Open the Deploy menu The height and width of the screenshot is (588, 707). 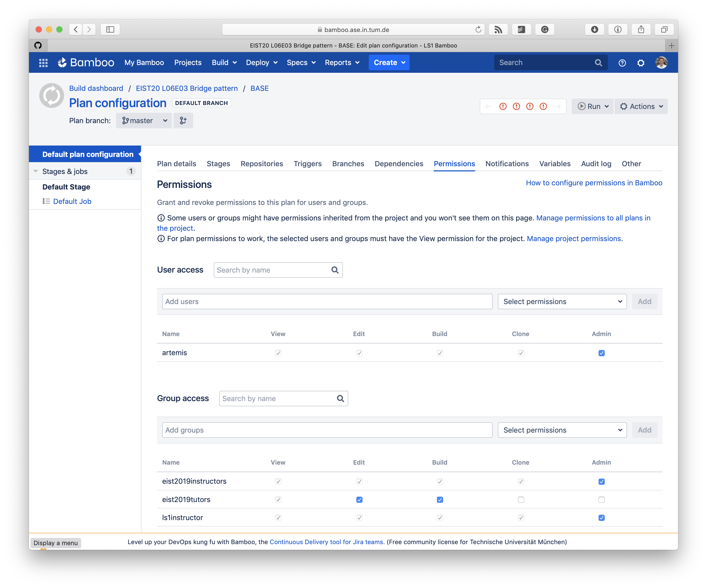coord(262,63)
